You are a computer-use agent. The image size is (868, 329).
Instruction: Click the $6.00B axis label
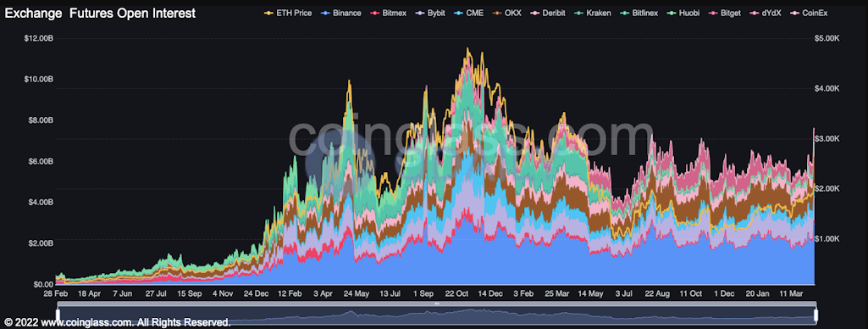tap(40, 161)
